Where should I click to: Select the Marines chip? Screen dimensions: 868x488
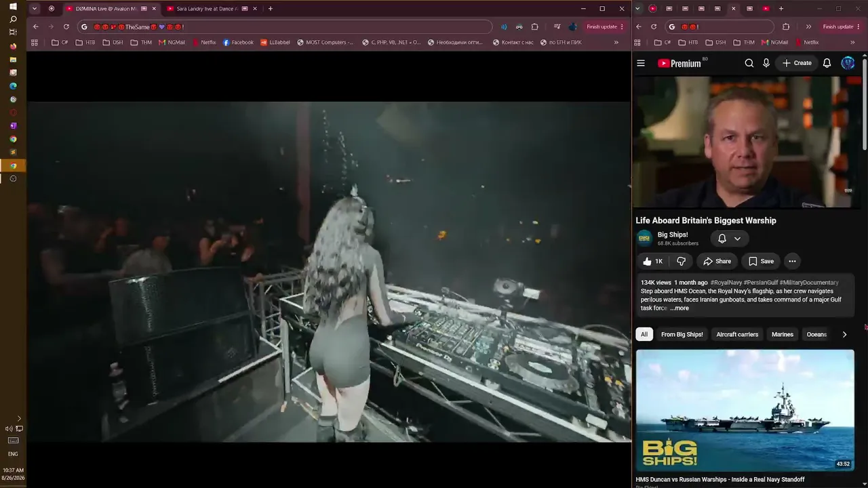pos(783,334)
